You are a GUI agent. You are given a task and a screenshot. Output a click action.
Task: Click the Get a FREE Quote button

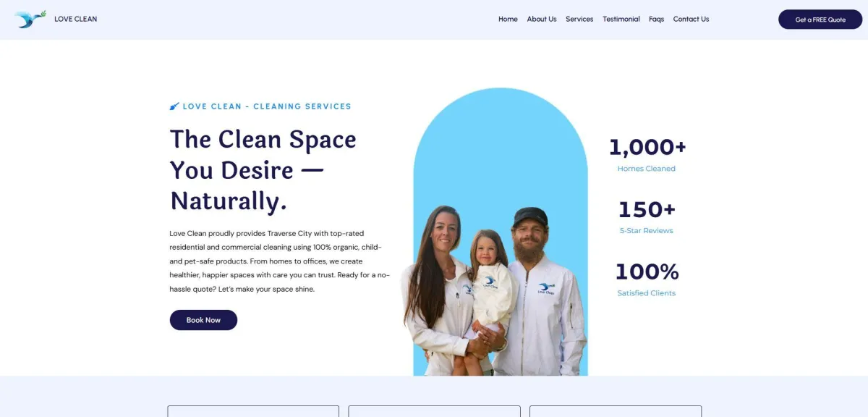click(820, 20)
